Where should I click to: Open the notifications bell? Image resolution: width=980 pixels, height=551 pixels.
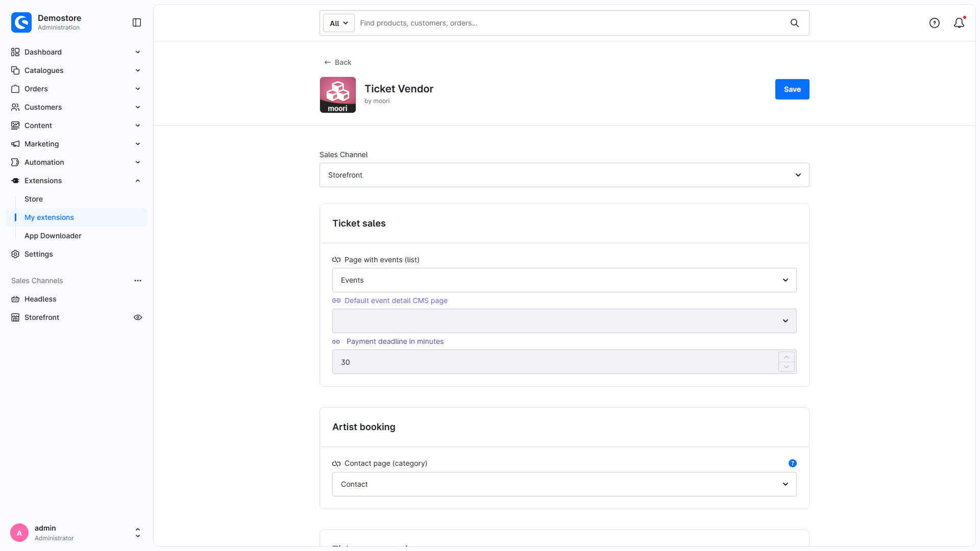click(959, 23)
